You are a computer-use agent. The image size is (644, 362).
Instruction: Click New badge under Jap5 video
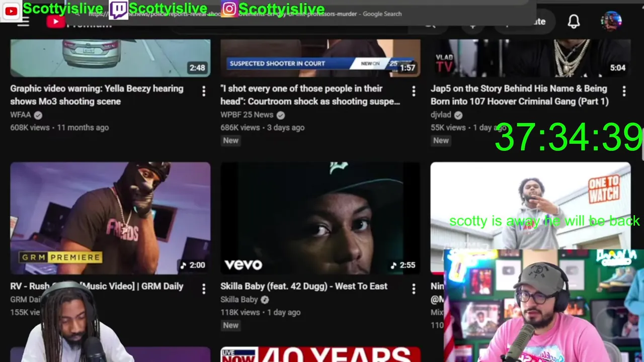(x=441, y=141)
